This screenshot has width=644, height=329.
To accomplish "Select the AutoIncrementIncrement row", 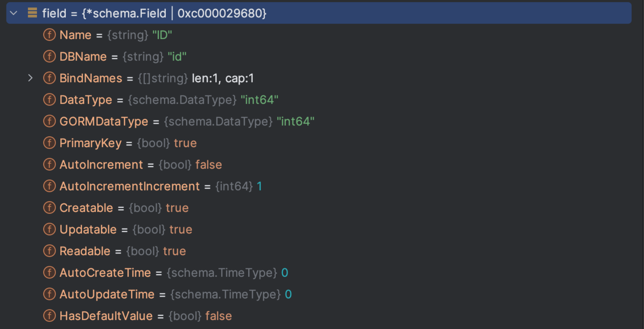I will click(x=161, y=186).
